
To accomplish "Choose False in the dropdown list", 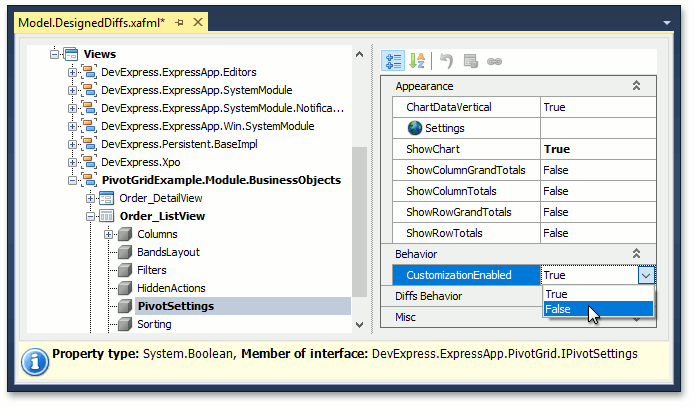I will click(598, 309).
